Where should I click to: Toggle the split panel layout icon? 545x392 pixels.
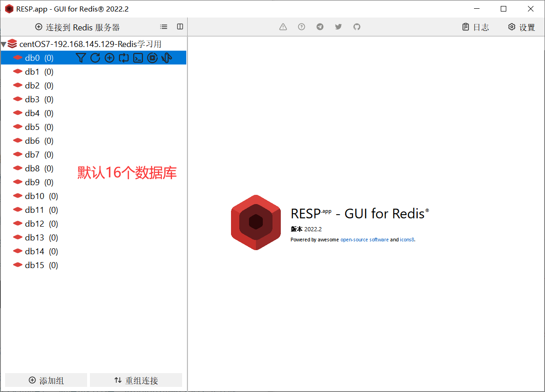pyautogui.click(x=180, y=27)
